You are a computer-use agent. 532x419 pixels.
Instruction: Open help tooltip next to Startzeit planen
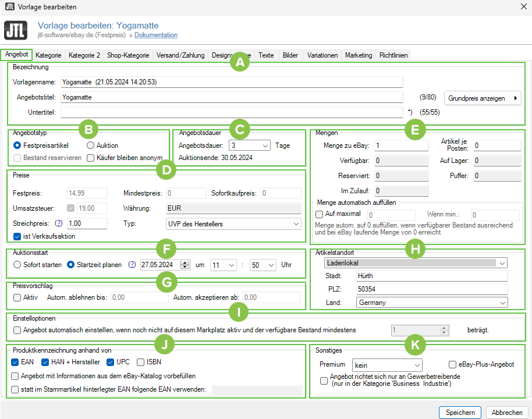132,265
